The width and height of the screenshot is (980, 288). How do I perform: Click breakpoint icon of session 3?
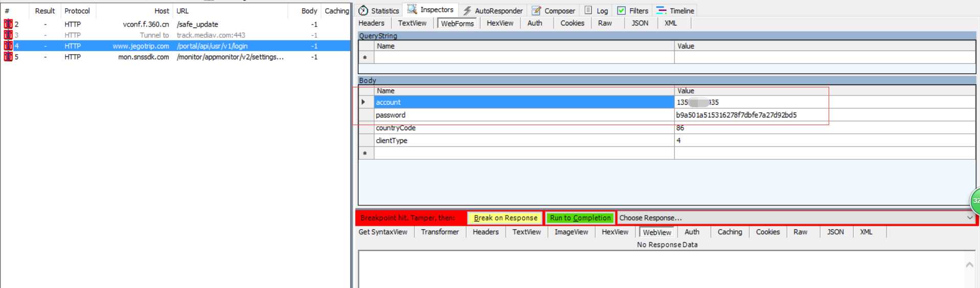click(x=8, y=35)
